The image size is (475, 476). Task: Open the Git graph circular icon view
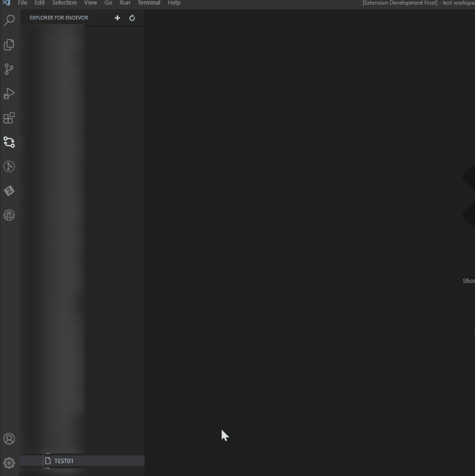(x=9, y=167)
